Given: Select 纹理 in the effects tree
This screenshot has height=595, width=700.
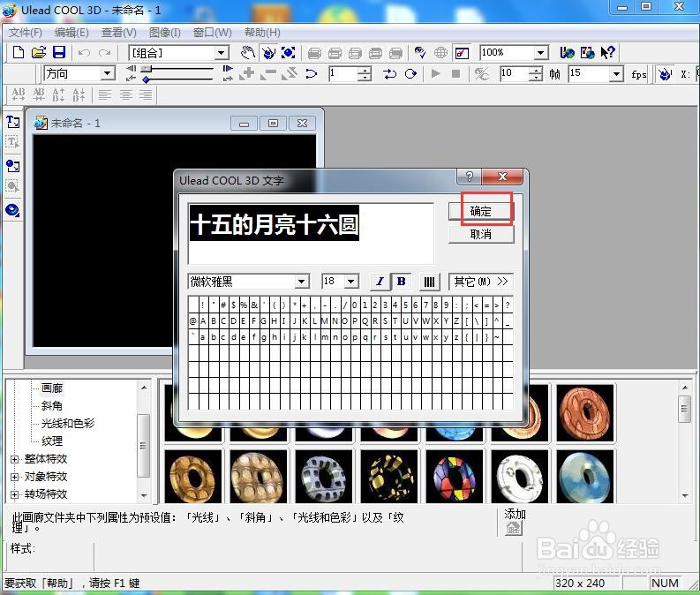Looking at the screenshot, I should tap(52, 441).
